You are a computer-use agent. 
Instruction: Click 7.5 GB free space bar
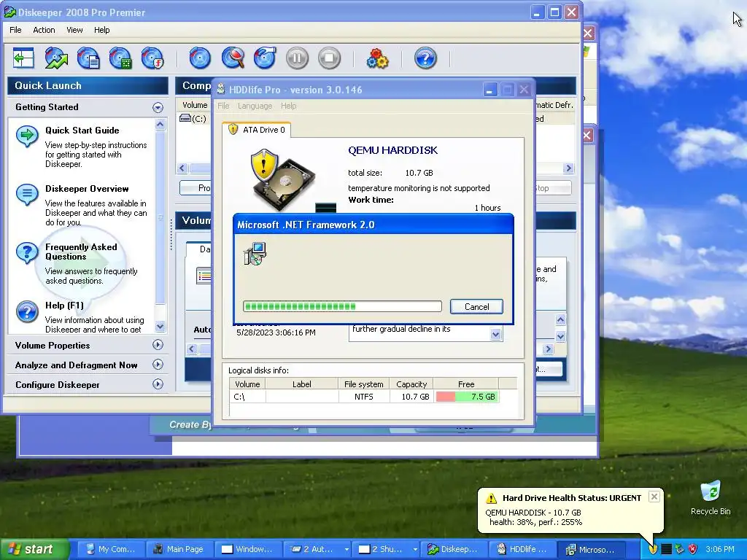tap(467, 397)
